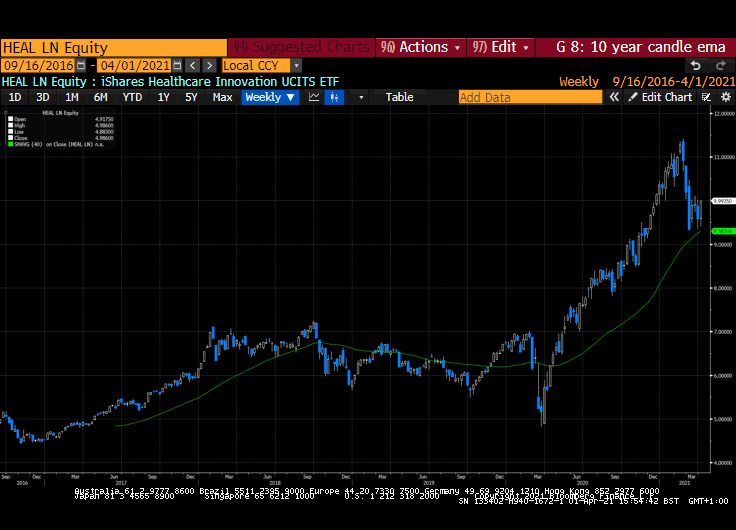Image resolution: width=736 pixels, height=530 pixels.
Task: Toggle green SMAVG (40) legend box
Action: click(x=10, y=144)
